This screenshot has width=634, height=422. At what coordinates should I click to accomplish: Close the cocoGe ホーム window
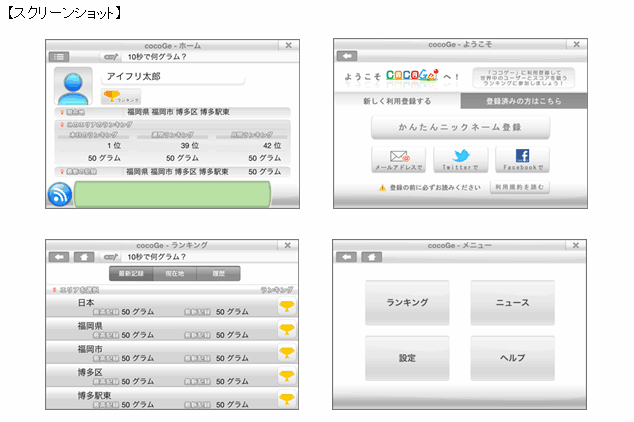coord(289,45)
